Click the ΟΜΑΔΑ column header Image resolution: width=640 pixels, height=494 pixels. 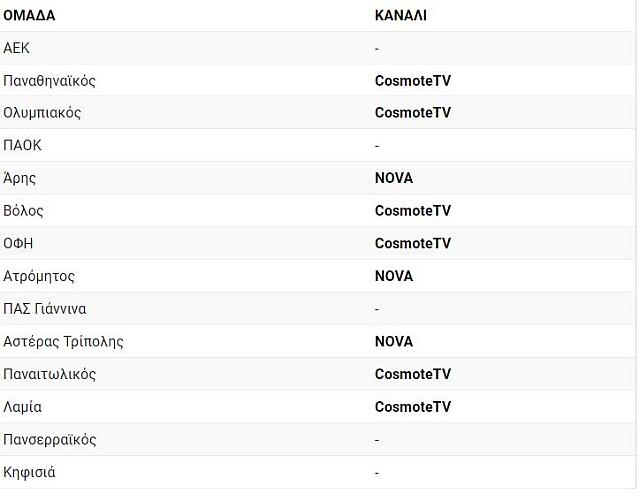point(29,16)
